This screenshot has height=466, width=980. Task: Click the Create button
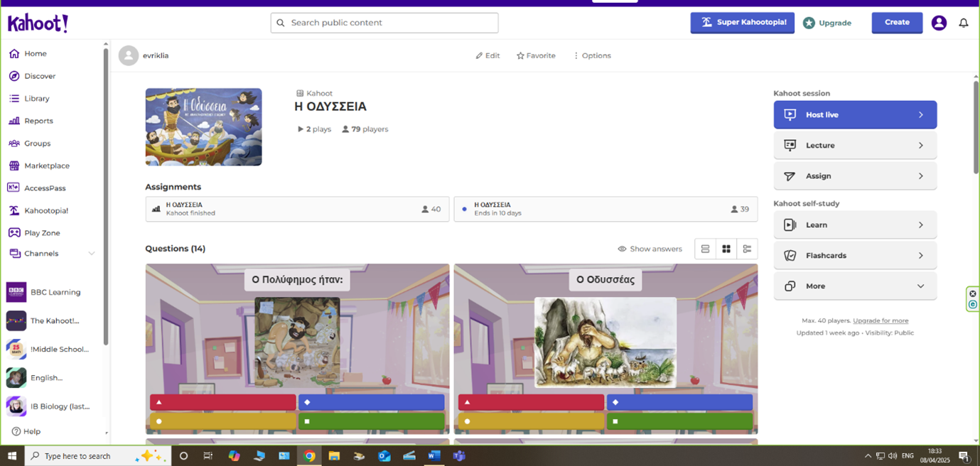897,23
